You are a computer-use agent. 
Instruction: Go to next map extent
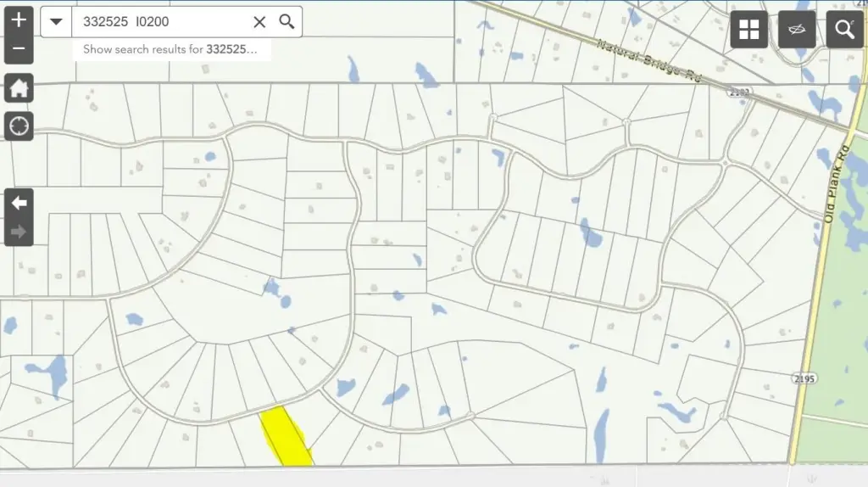click(19, 232)
